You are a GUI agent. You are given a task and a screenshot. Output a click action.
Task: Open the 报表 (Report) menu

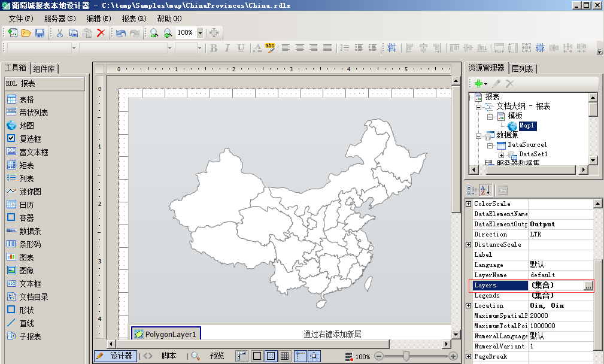point(134,19)
